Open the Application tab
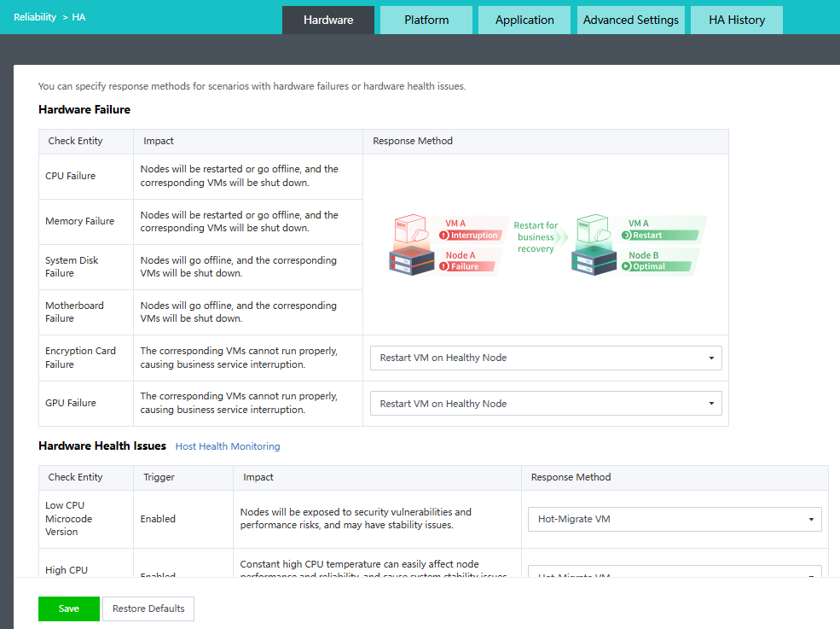The width and height of the screenshot is (840, 629). point(524,20)
